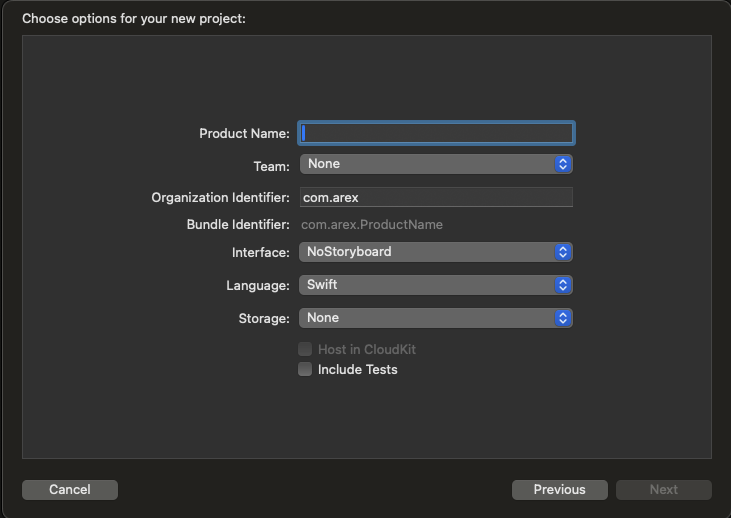The width and height of the screenshot is (731, 518).
Task: Go back with the Previous button
Action: [x=559, y=490]
